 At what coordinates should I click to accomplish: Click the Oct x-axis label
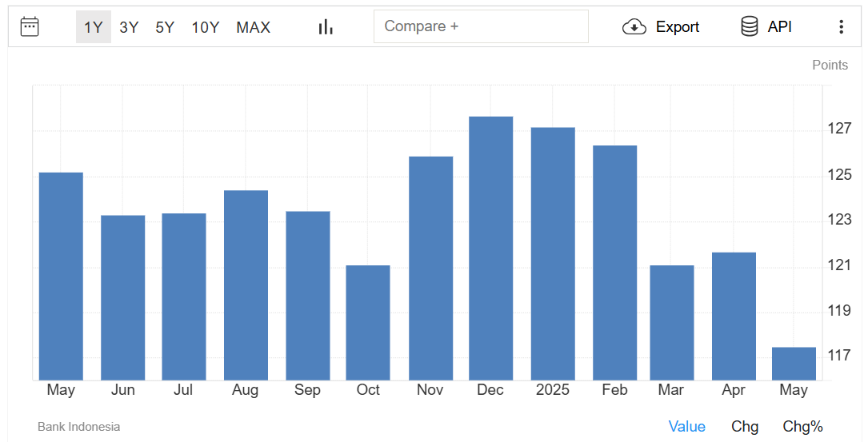[x=368, y=390]
